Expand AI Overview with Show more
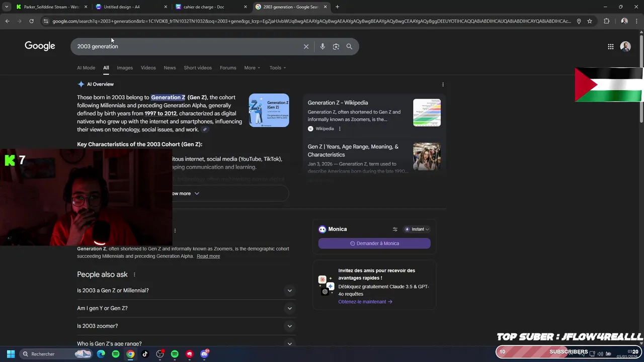 (184, 194)
